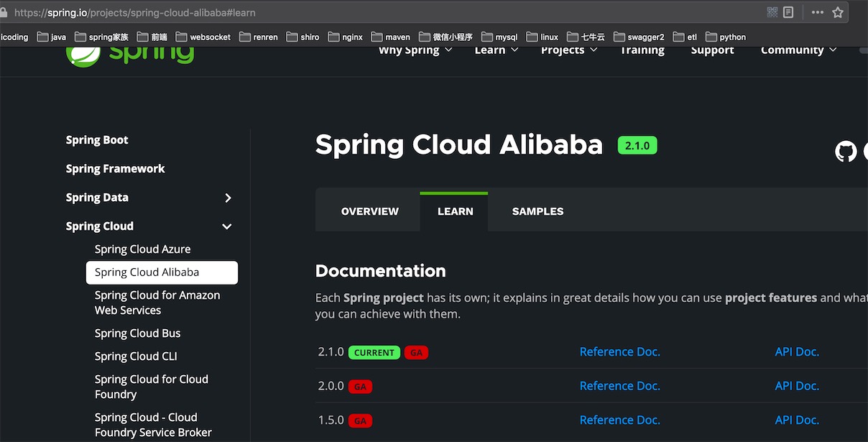868x442 pixels.
Task: Select Spring Cloud for Cloud Foundry
Action: click(152, 387)
